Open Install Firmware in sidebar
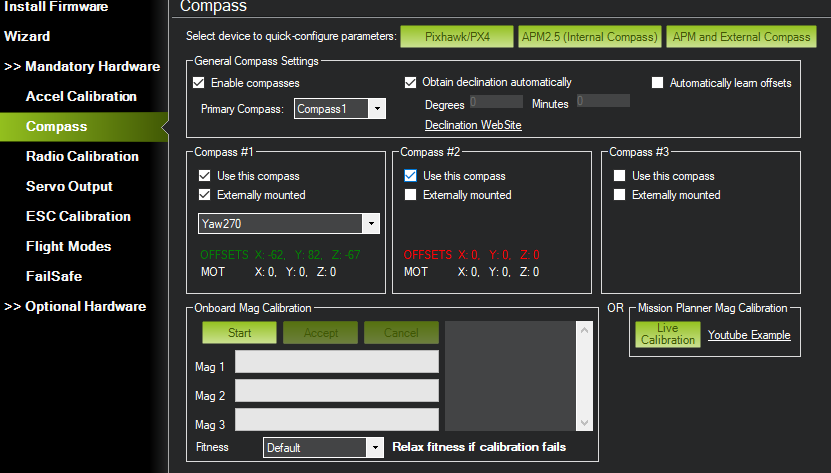This screenshot has height=473, width=831. tap(56, 6)
